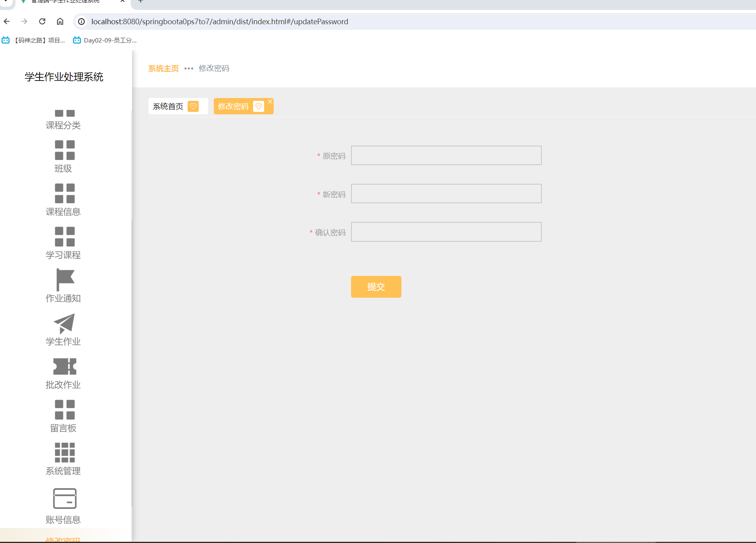The height and width of the screenshot is (543, 756).
Task: Click the breadcrumb ellipsis separator
Action: click(x=189, y=68)
